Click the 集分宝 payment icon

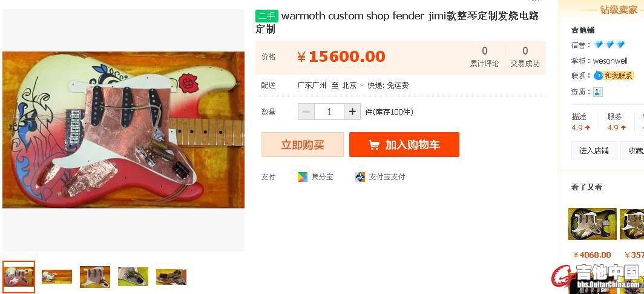(302, 177)
